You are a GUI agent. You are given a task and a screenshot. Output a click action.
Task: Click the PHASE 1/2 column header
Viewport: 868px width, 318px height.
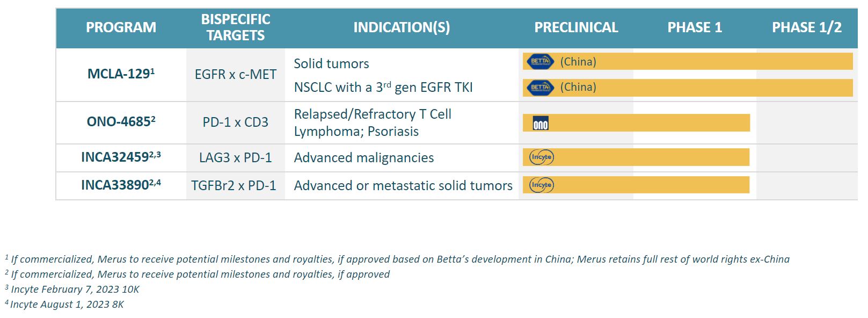tap(806, 27)
